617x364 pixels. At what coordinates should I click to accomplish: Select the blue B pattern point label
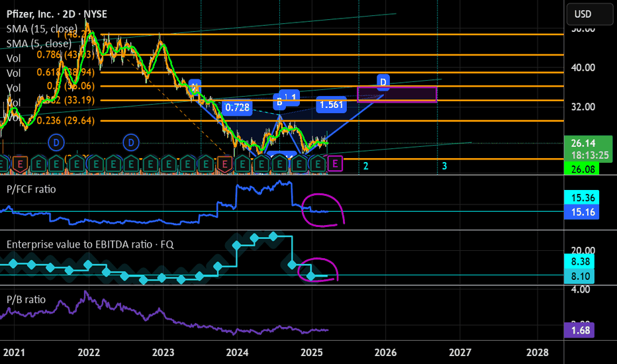pos(279,103)
